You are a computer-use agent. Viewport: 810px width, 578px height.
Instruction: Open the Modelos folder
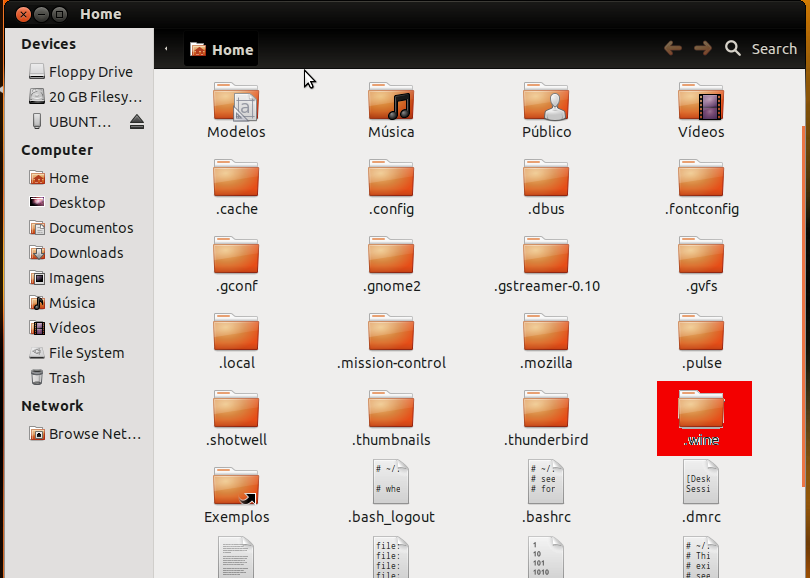[236, 110]
